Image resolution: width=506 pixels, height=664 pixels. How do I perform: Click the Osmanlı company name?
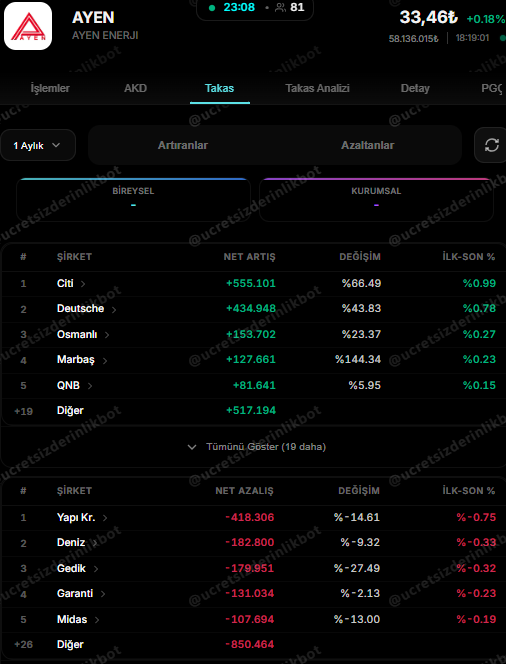click(77, 334)
